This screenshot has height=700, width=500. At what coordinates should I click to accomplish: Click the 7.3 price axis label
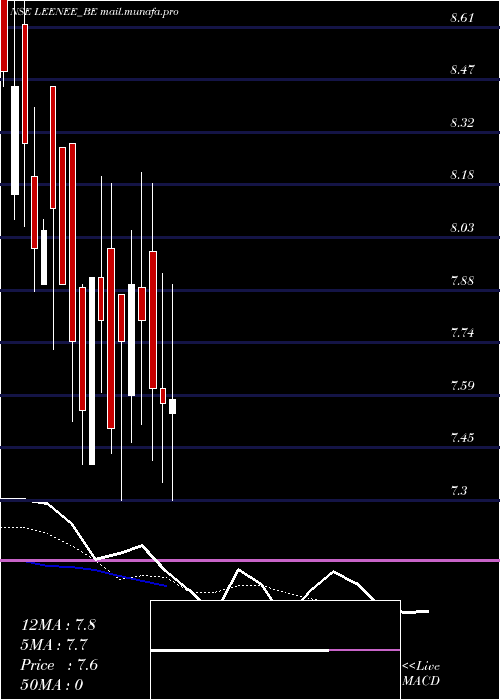coord(459,491)
